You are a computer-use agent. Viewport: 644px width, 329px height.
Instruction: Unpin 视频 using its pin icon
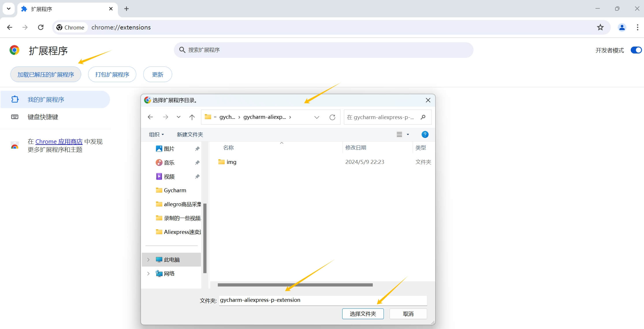(x=197, y=176)
